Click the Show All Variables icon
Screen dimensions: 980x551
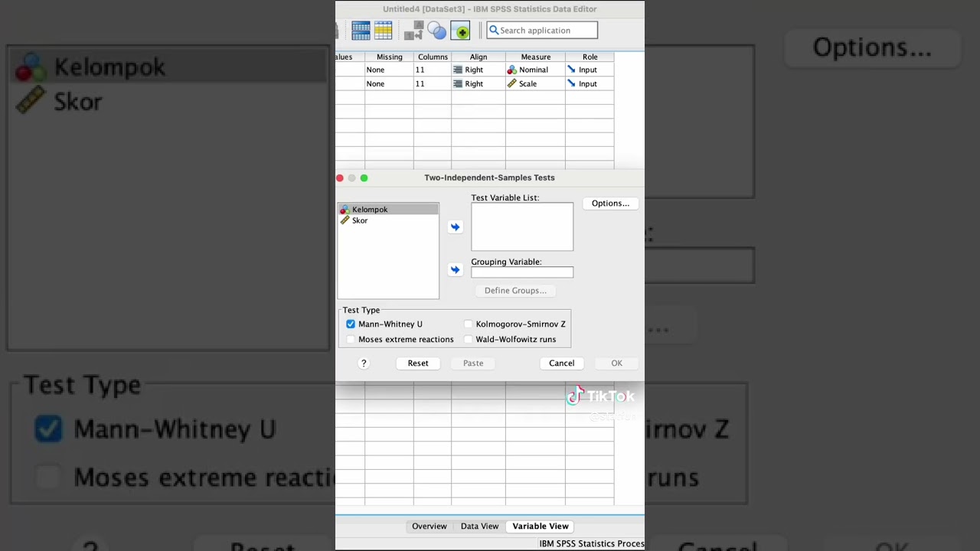pyautogui.click(x=460, y=31)
